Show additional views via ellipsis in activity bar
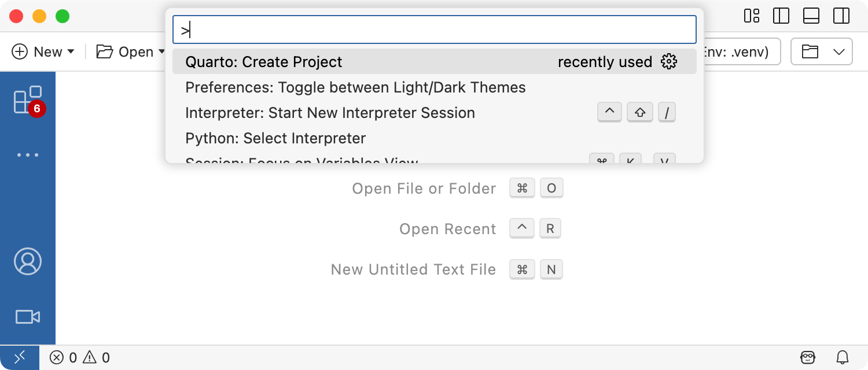868x370 pixels. 27,155
